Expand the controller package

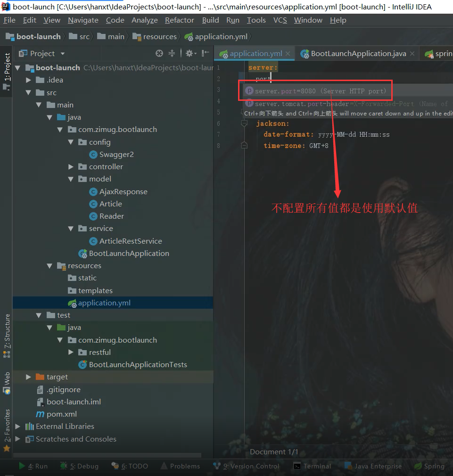pyautogui.click(x=71, y=167)
